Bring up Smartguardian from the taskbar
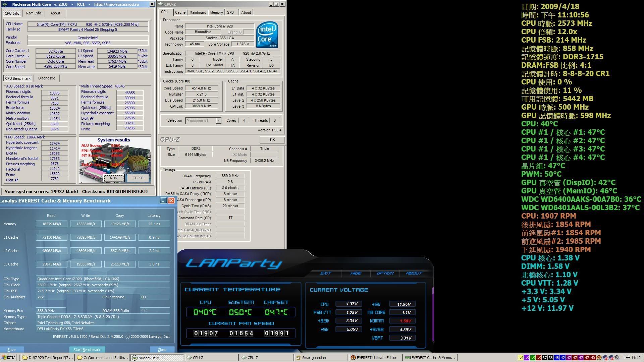Image resolution: width=644 pixels, height=362 pixels. click(321, 358)
